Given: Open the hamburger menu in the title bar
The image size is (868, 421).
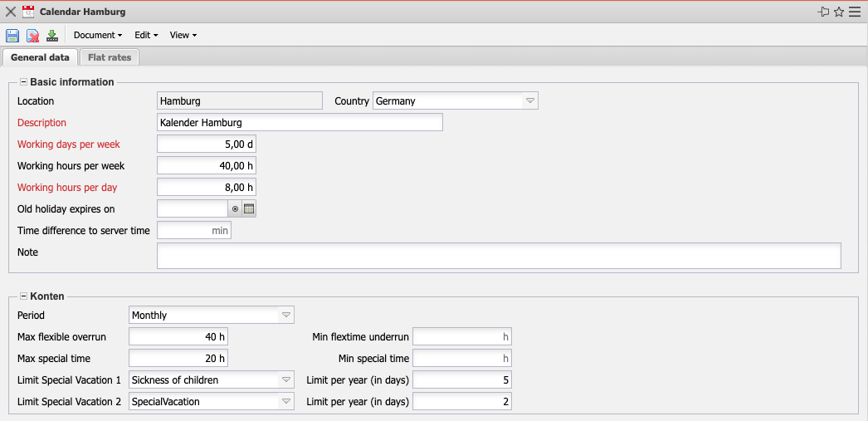Looking at the screenshot, I should [855, 12].
